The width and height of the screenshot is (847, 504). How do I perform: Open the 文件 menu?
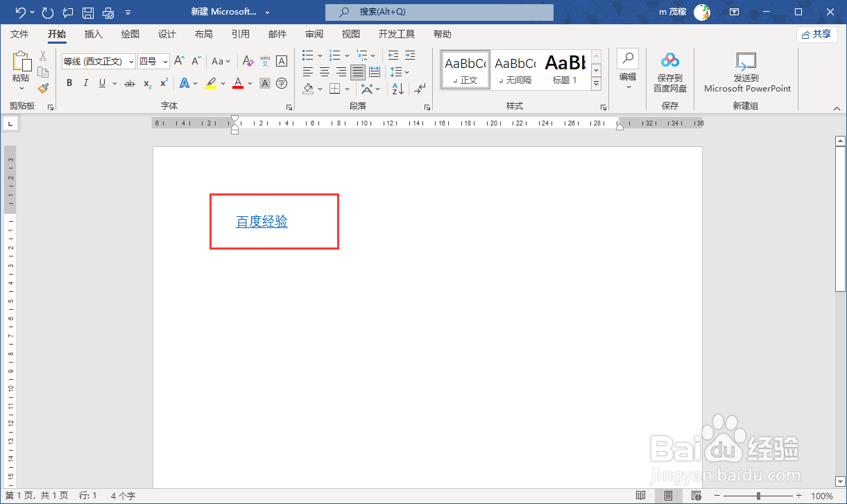tap(20, 34)
